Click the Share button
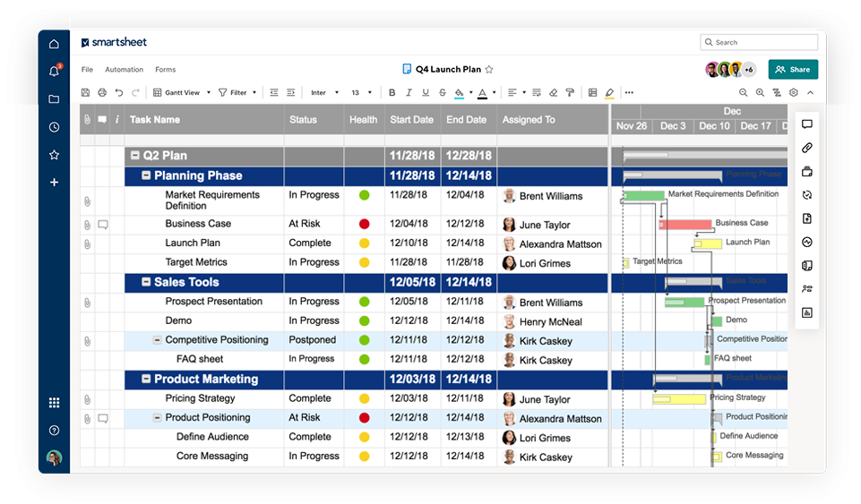The width and height of the screenshot is (861, 504). point(792,69)
